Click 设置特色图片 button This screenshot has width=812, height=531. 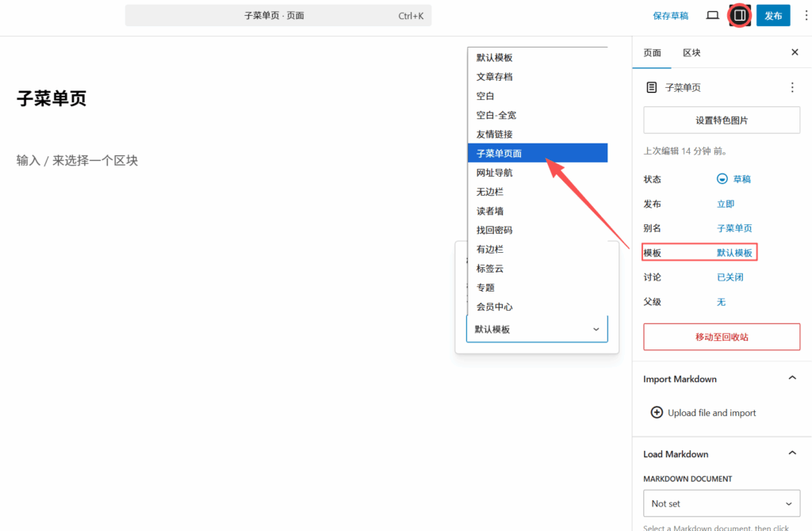click(721, 120)
